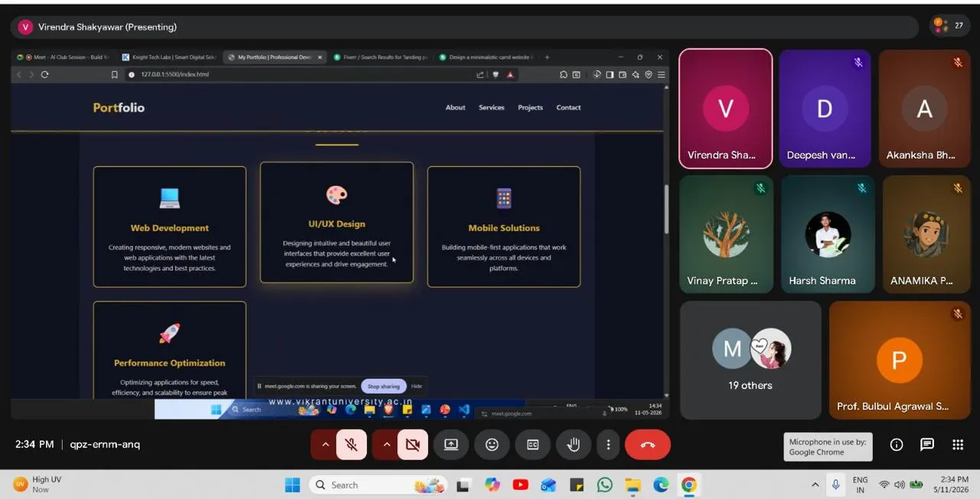Expand audio settings arrow beside microphone
This screenshot has width=980, height=499.
(325, 445)
